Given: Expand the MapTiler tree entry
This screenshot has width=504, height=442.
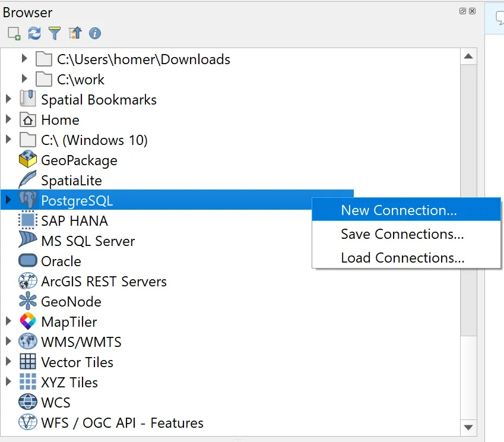Looking at the screenshot, I should click(x=8, y=321).
